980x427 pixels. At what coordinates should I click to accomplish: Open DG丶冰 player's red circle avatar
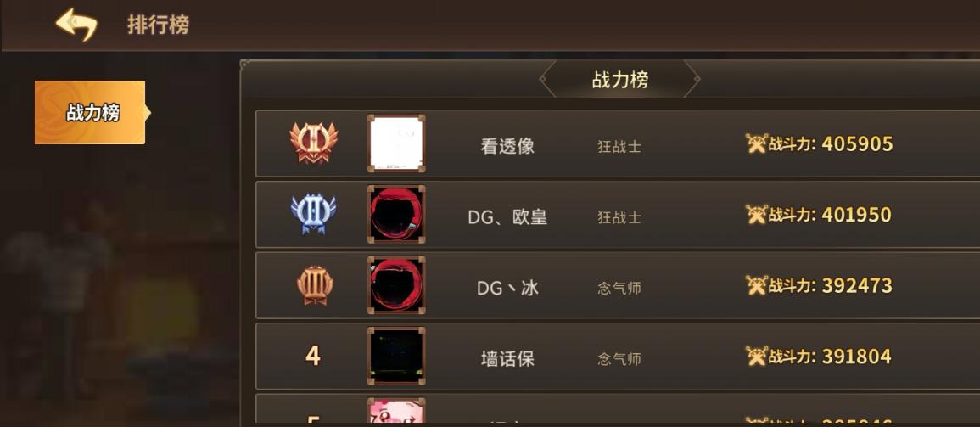(x=396, y=285)
